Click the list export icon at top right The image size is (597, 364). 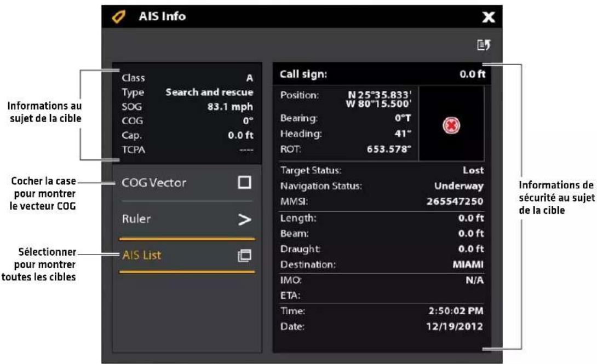coord(484,45)
